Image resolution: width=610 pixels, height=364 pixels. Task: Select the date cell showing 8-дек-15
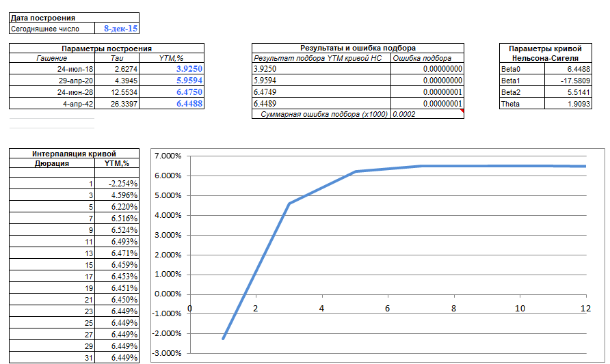[x=120, y=29]
